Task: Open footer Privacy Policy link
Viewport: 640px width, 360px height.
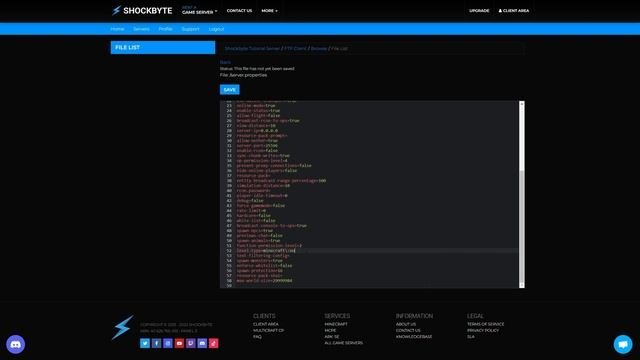Action: (483, 330)
